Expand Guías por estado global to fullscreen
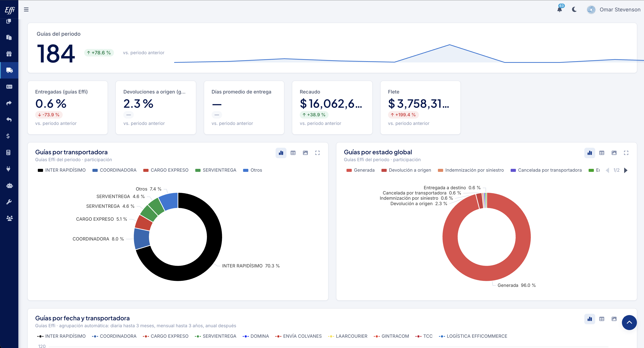This screenshot has width=644, height=348. point(626,153)
